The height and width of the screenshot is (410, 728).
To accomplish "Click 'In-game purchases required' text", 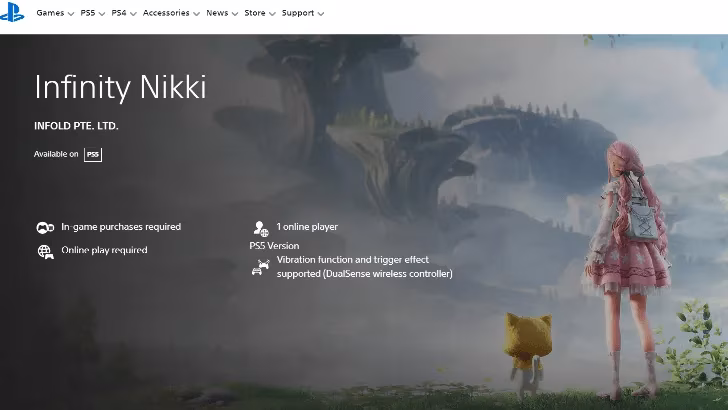I will click(121, 227).
